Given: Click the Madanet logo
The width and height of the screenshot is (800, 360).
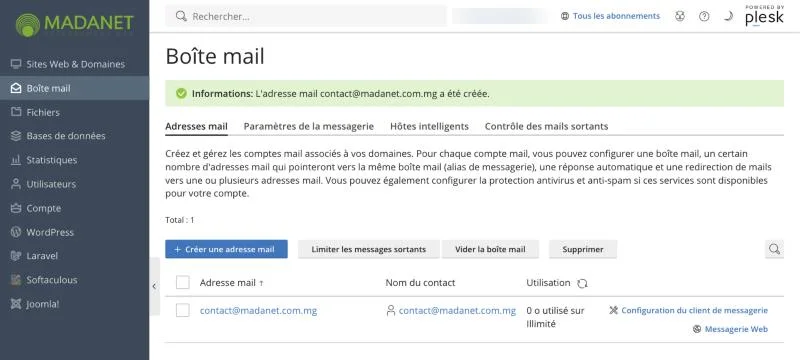Looking at the screenshot, I should pyautogui.click(x=74, y=24).
